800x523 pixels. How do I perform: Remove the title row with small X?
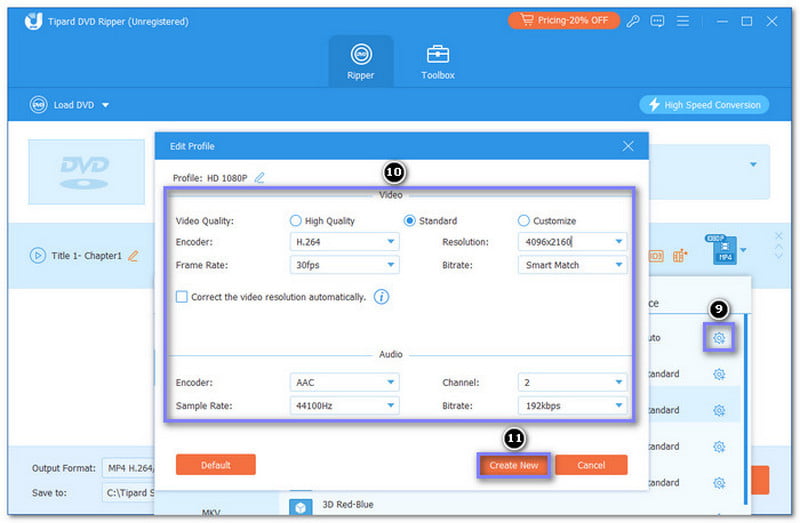pyautogui.click(x=779, y=235)
